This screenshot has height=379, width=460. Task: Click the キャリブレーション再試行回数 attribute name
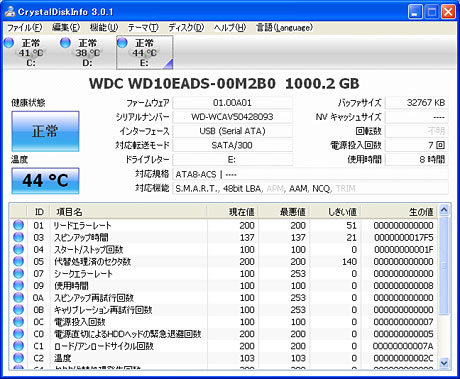(x=103, y=310)
